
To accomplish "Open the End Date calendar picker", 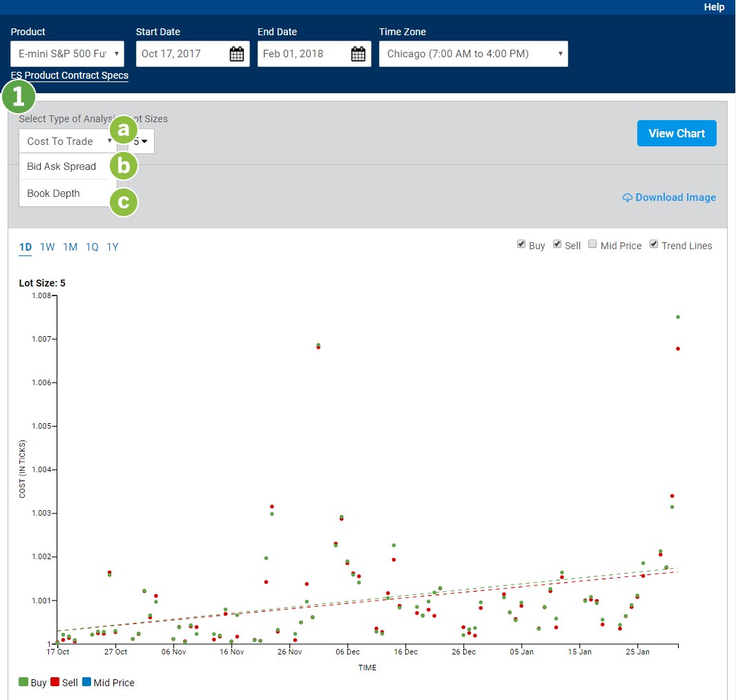I will click(358, 55).
